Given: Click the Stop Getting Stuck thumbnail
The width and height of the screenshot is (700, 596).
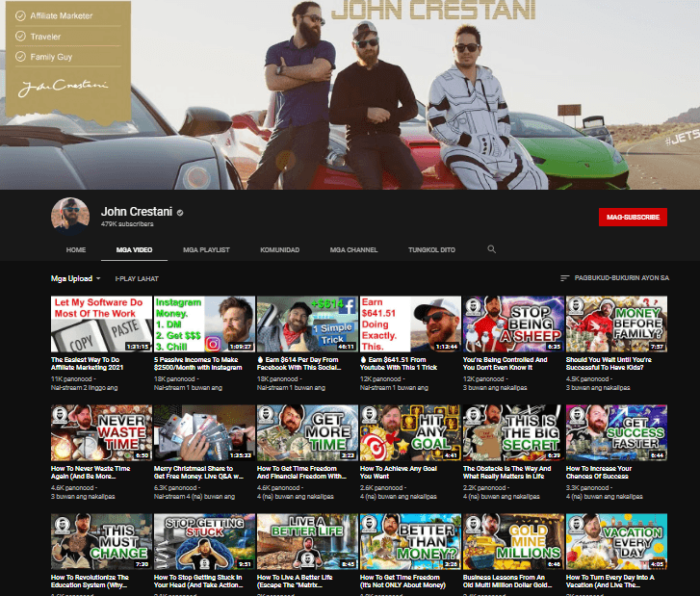Looking at the screenshot, I should (204, 541).
